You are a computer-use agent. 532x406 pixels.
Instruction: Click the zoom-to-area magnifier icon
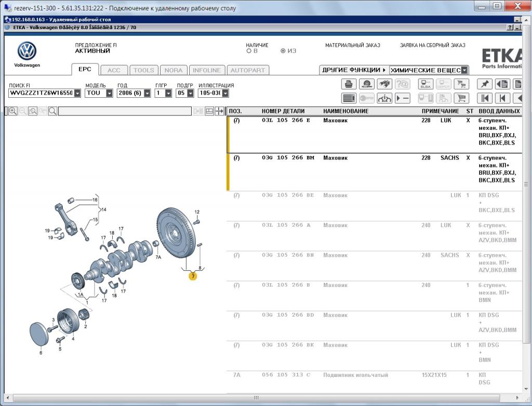point(33,111)
